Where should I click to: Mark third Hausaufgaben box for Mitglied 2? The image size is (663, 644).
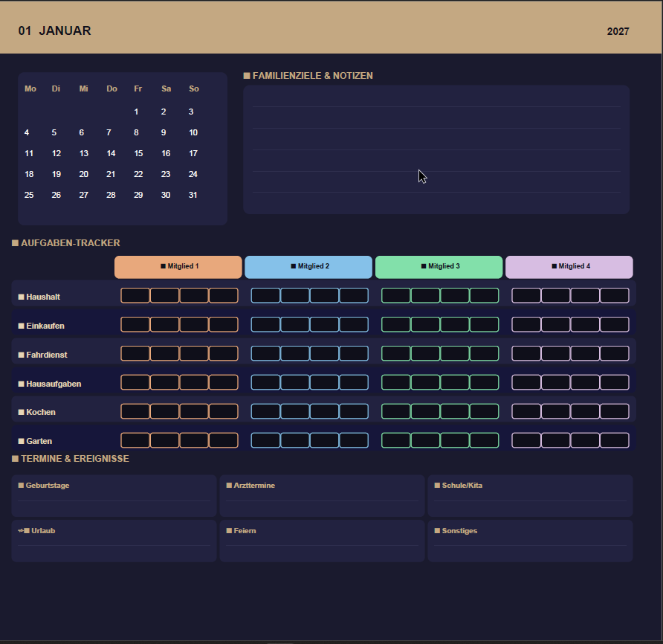(x=324, y=382)
